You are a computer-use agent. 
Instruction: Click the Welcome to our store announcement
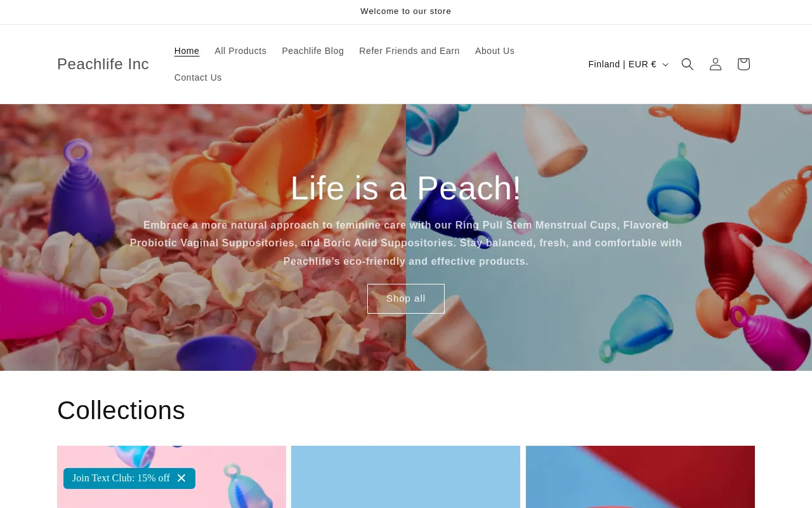(406, 11)
